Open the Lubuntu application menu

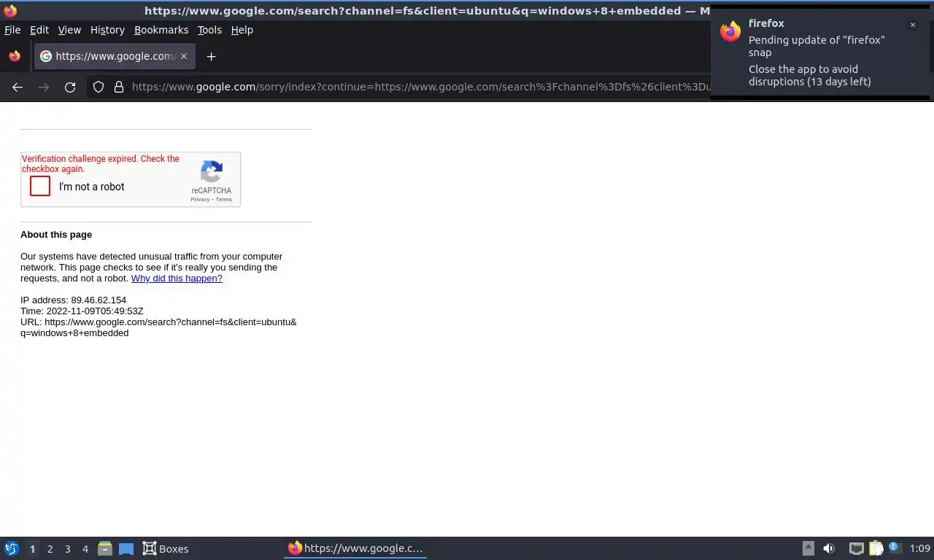click(x=12, y=548)
